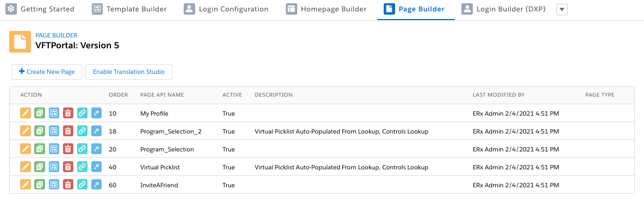Clone Program_Selection_2 using the green copy icon

40,131
